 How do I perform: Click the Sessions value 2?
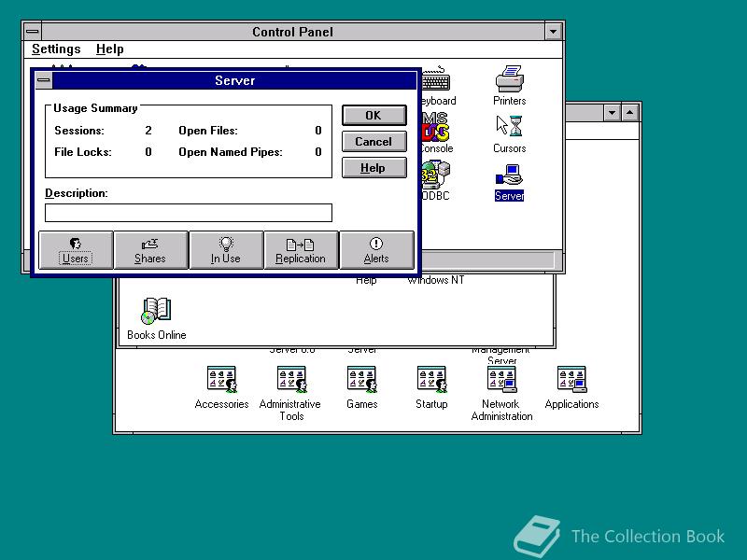[148, 131]
